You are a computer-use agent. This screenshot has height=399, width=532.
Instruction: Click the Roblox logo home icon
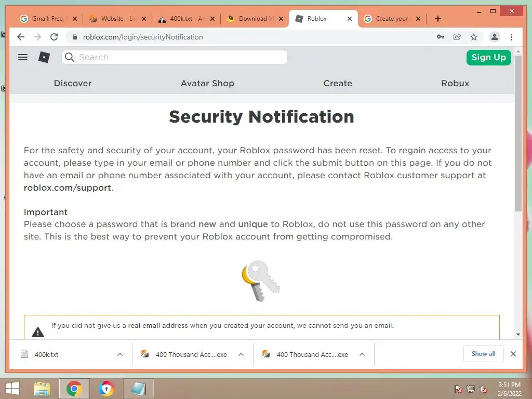[x=44, y=57]
